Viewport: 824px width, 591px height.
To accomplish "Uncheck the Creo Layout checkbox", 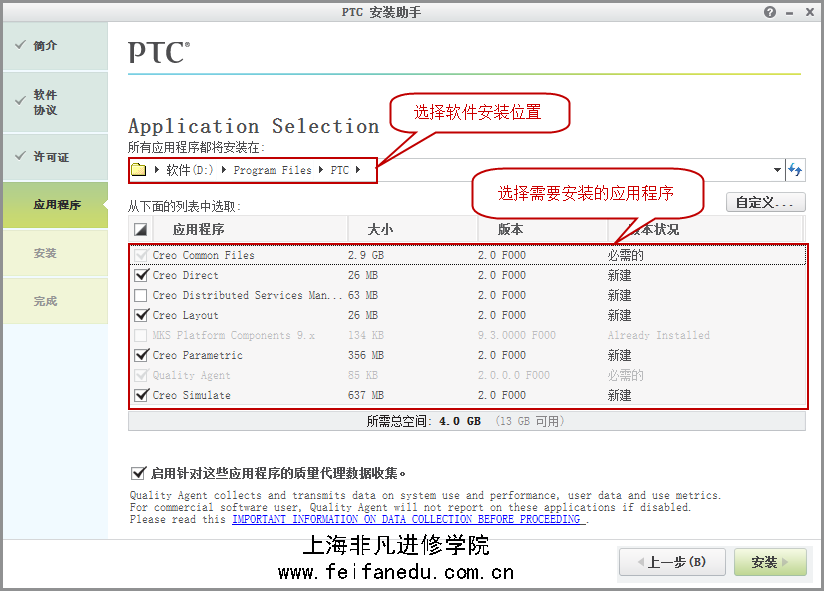I will click(141, 315).
